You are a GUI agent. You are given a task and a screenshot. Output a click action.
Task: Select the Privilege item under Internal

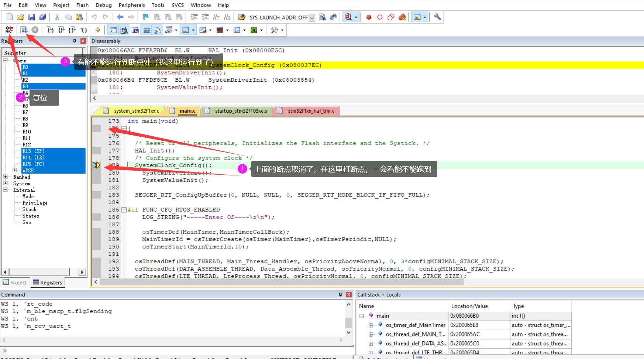point(35,203)
